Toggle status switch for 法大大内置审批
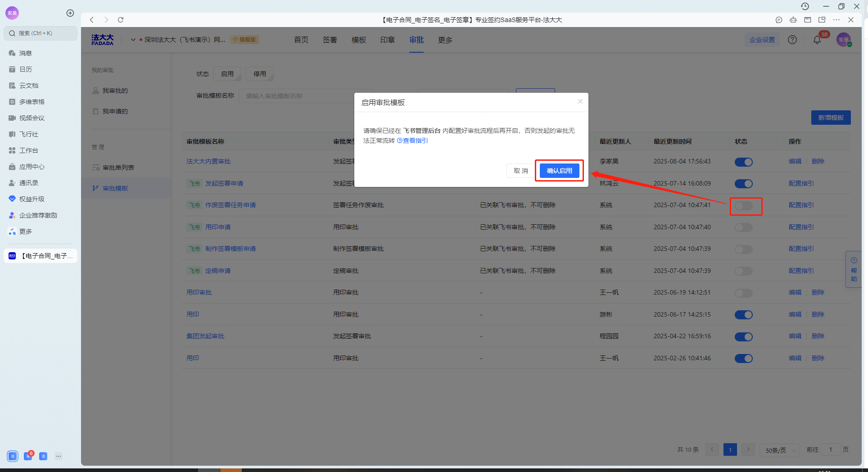Image resolution: width=868 pixels, height=472 pixels. [744, 162]
